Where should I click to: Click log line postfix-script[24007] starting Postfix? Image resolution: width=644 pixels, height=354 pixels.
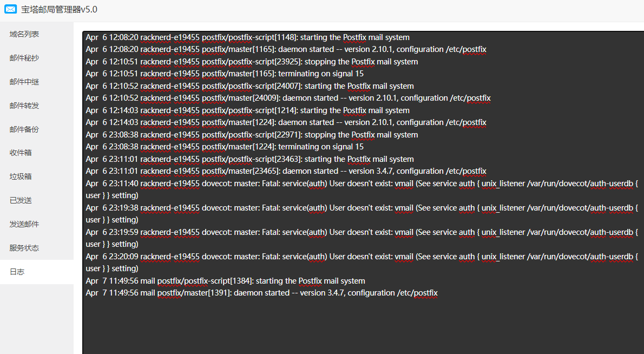tap(249, 86)
